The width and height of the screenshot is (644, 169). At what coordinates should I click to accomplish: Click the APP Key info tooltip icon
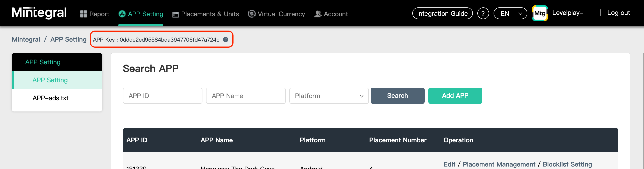225,40
